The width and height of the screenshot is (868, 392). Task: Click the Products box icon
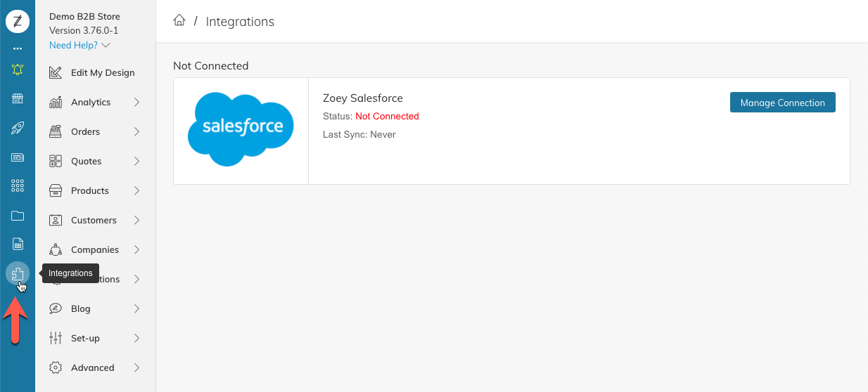pyautogui.click(x=56, y=190)
